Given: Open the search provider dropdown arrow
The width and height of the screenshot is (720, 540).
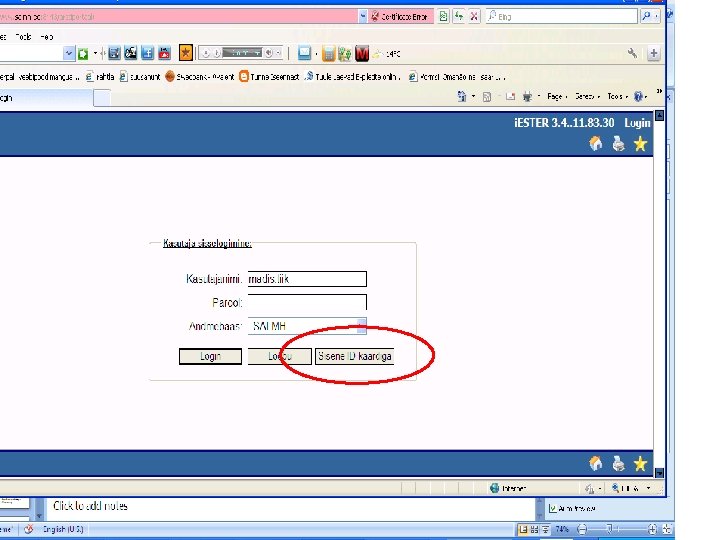Looking at the screenshot, I should 656,16.
